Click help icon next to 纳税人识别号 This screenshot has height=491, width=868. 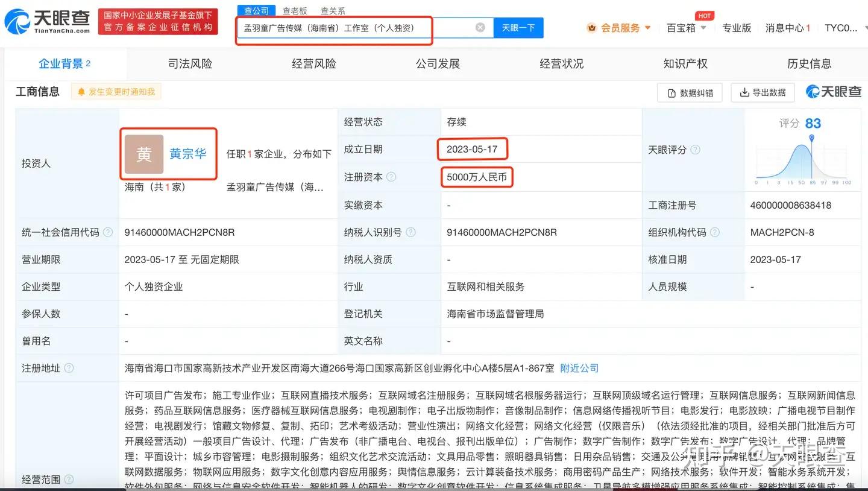(x=410, y=232)
